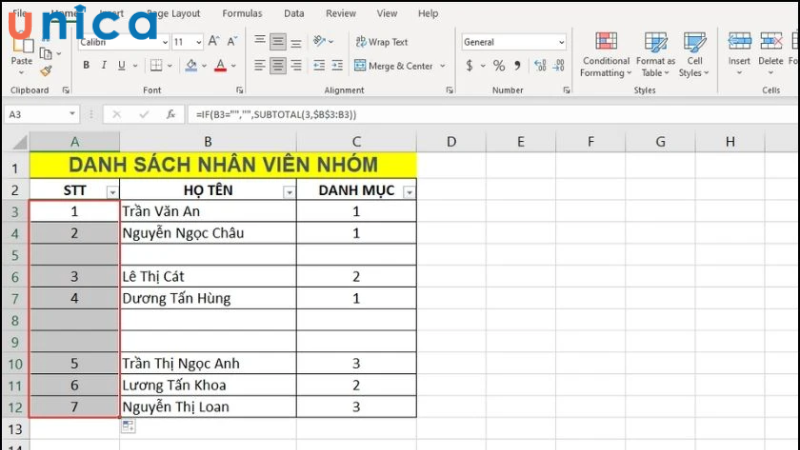Apply Comma Style
The height and width of the screenshot is (450, 800).
point(517,65)
